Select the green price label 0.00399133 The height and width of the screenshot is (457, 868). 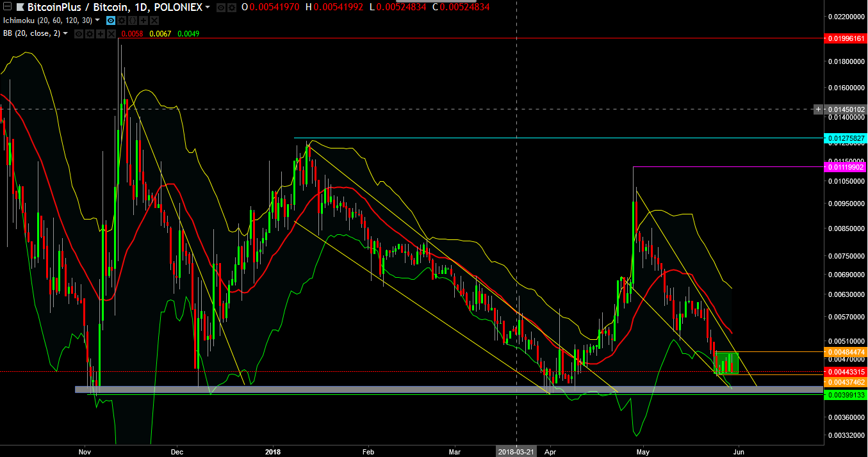pyautogui.click(x=846, y=395)
